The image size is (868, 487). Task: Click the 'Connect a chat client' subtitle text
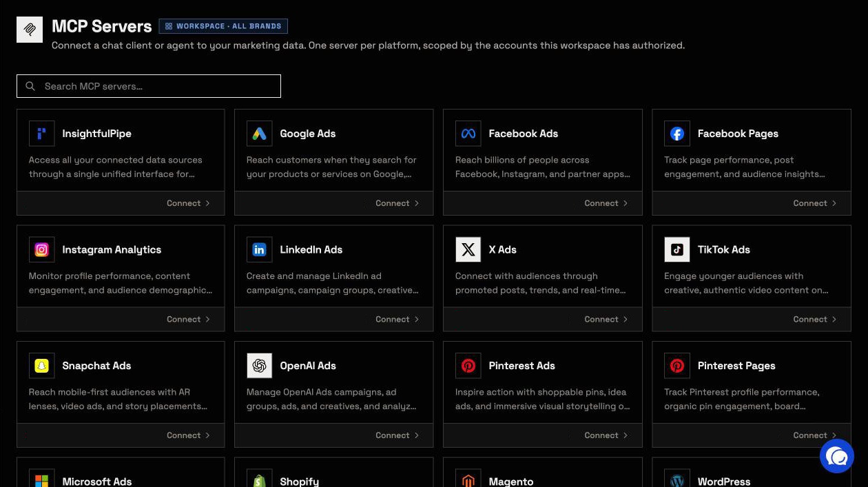[x=368, y=45]
